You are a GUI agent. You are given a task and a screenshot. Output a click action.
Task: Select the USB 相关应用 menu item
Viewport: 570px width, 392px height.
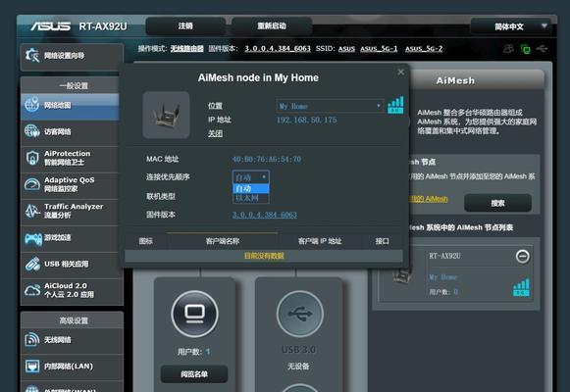pos(70,265)
